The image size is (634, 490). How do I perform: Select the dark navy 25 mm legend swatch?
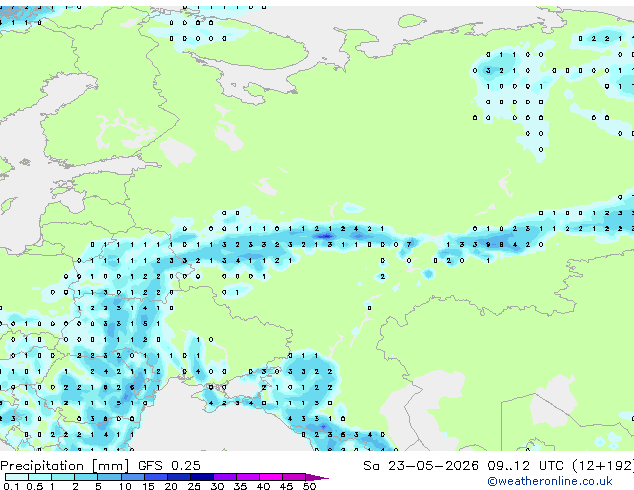[201, 477]
